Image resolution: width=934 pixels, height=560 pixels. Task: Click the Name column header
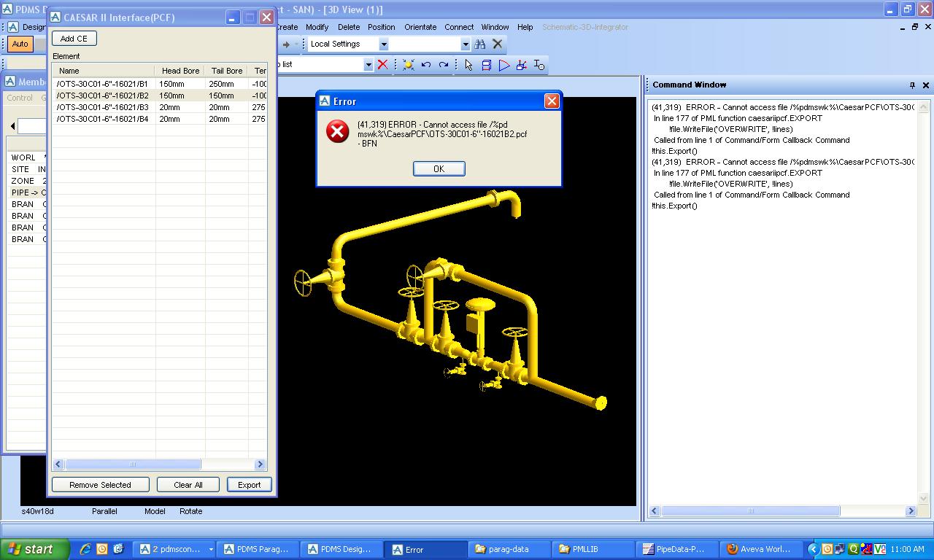pos(104,71)
